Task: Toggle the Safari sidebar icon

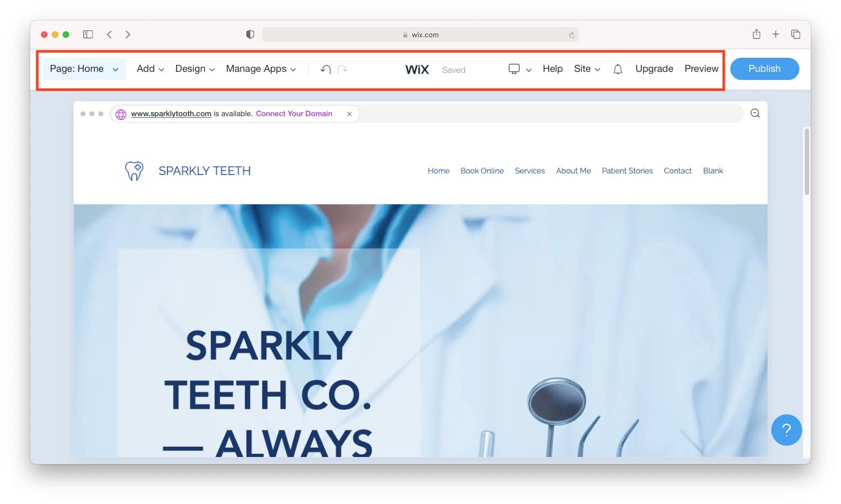Action: [x=88, y=34]
